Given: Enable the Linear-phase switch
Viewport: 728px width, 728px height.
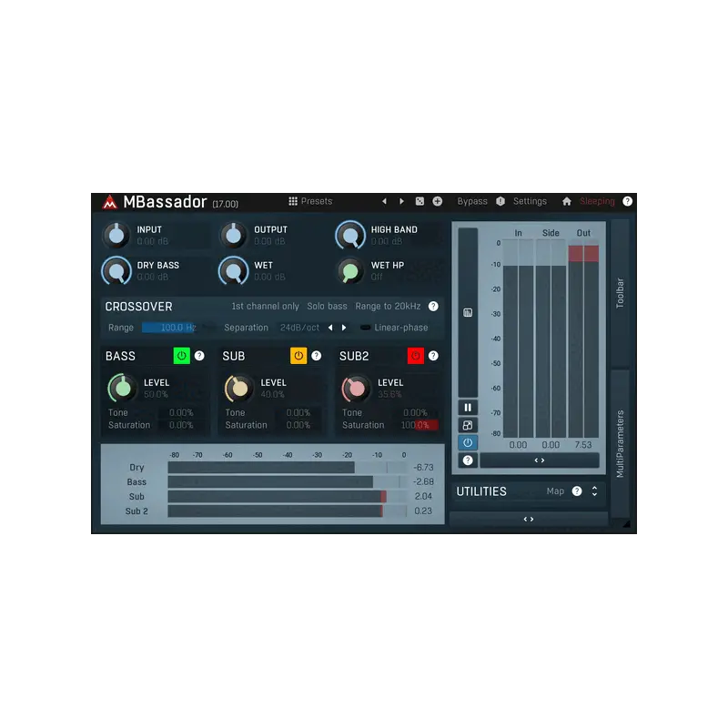Looking at the screenshot, I should [366, 328].
